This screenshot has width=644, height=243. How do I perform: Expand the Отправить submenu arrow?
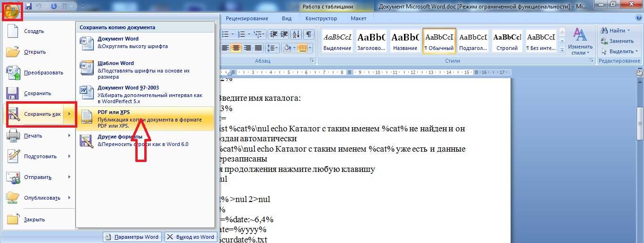[x=70, y=177]
